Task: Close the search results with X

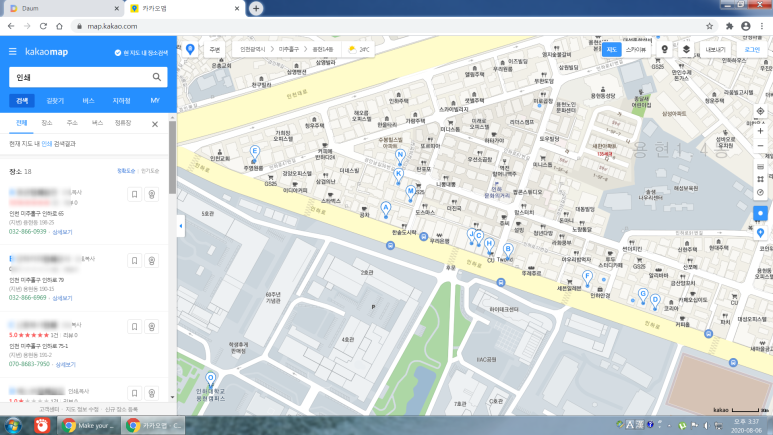Action: click(x=155, y=124)
